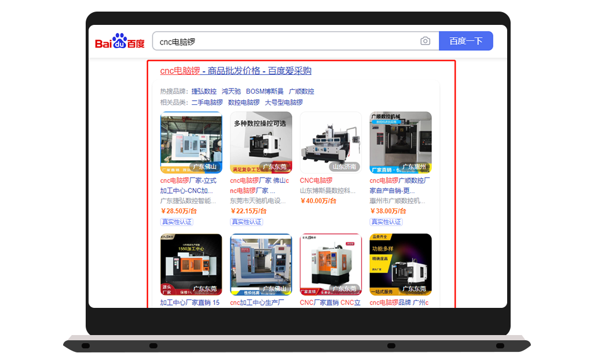Open camera image search icon

pyautogui.click(x=426, y=41)
